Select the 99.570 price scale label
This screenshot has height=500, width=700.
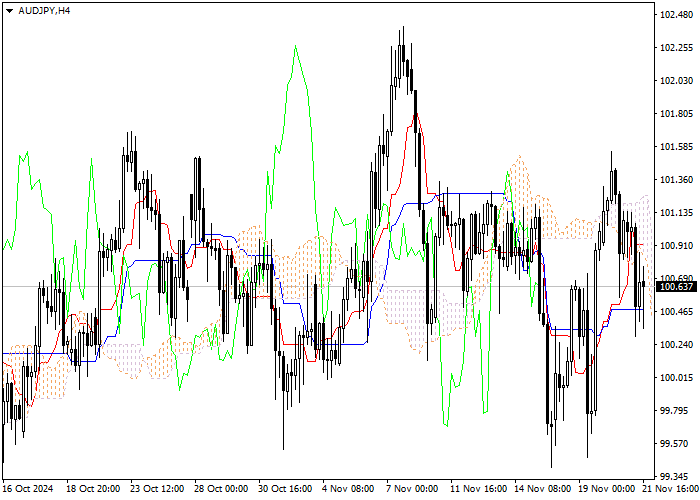click(674, 444)
